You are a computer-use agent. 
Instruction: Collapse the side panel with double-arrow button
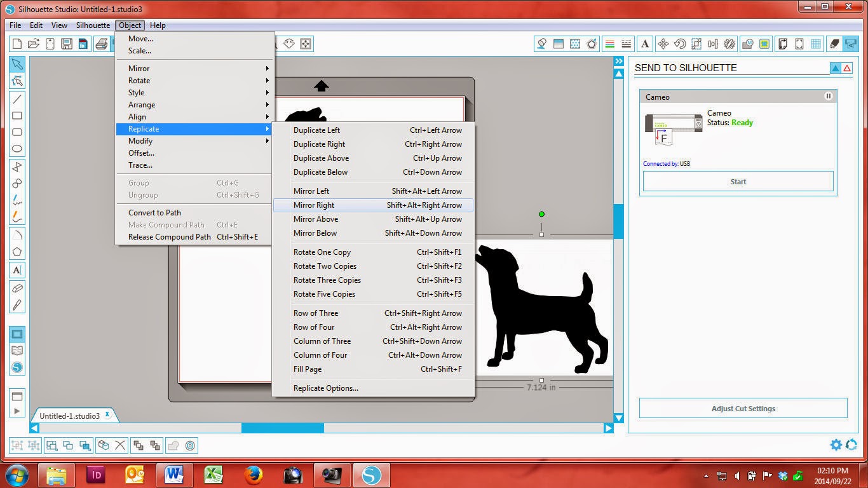pos(619,62)
